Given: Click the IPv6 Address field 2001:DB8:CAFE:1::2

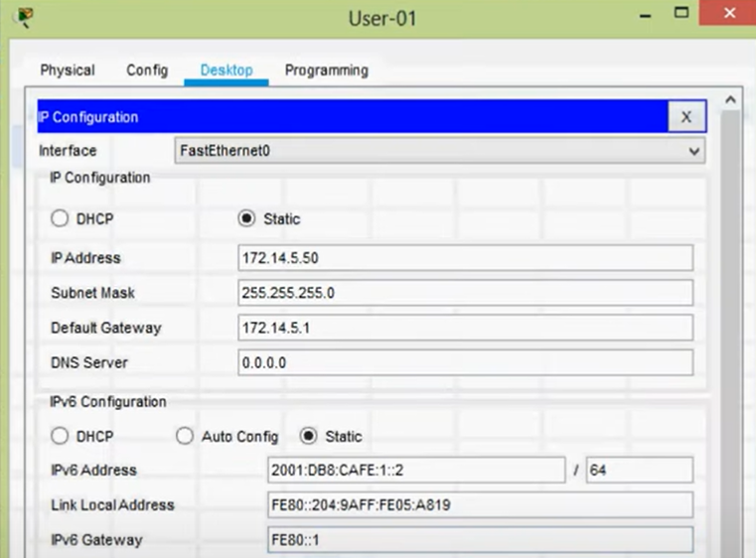Looking at the screenshot, I should (416, 470).
